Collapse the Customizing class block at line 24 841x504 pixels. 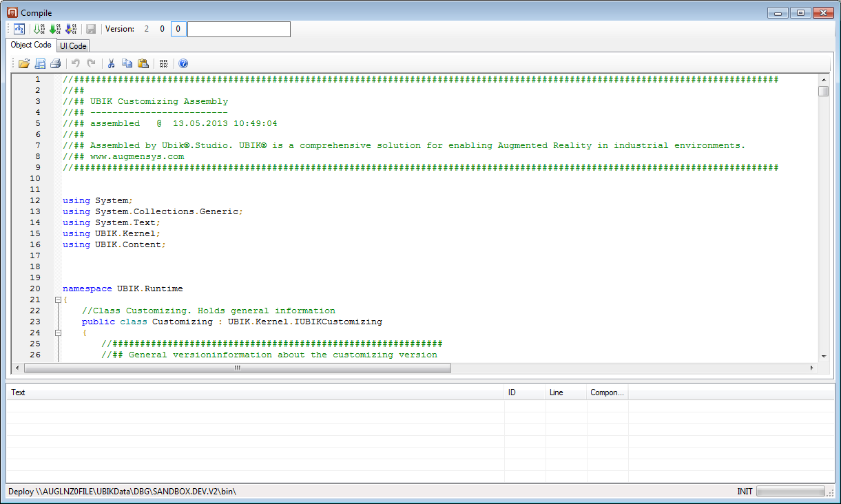point(59,333)
